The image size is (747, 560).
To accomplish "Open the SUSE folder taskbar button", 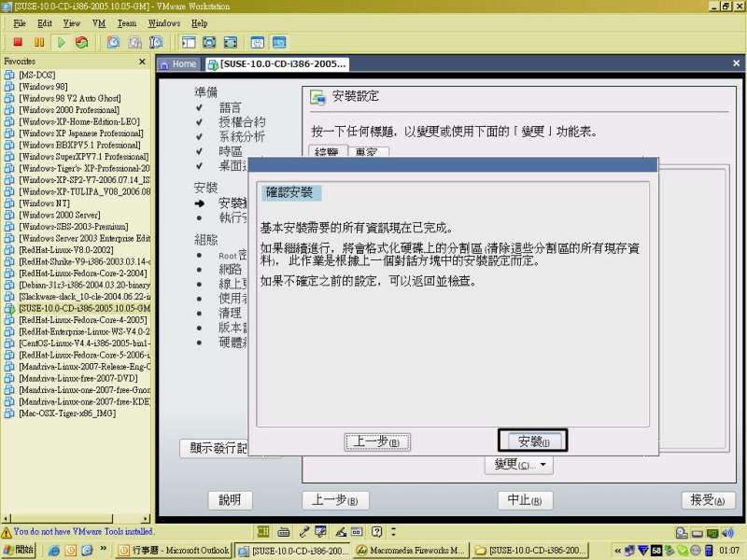I will tap(530, 551).
